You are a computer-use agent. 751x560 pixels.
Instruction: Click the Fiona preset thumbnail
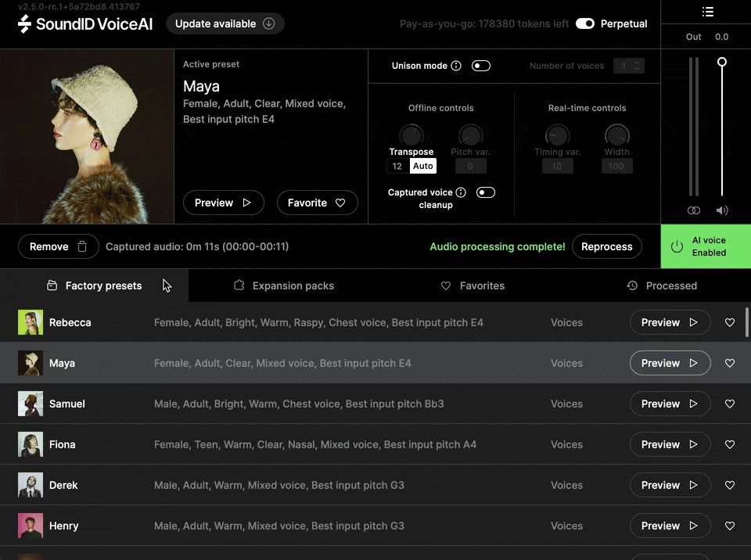click(30, 444)
